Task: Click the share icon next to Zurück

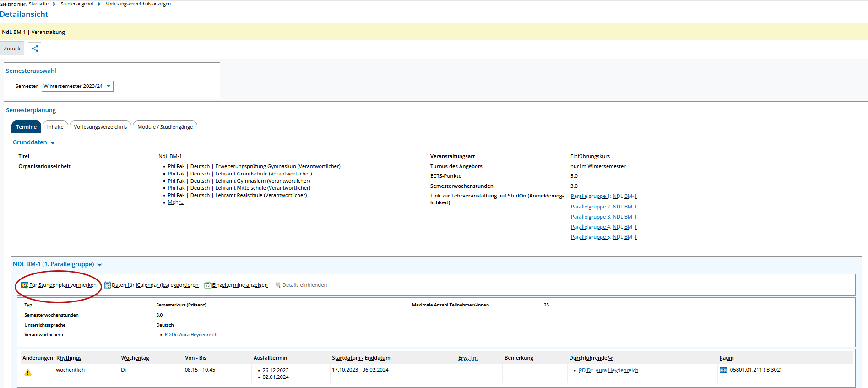Action: 35,49
